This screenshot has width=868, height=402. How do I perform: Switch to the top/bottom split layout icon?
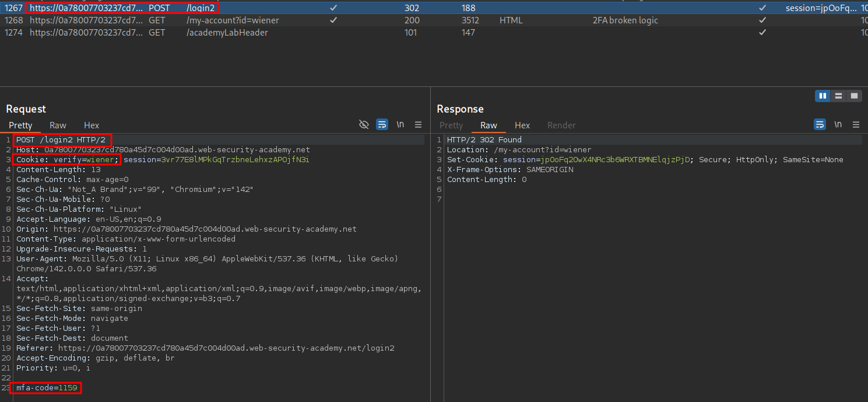pos(838,96)
